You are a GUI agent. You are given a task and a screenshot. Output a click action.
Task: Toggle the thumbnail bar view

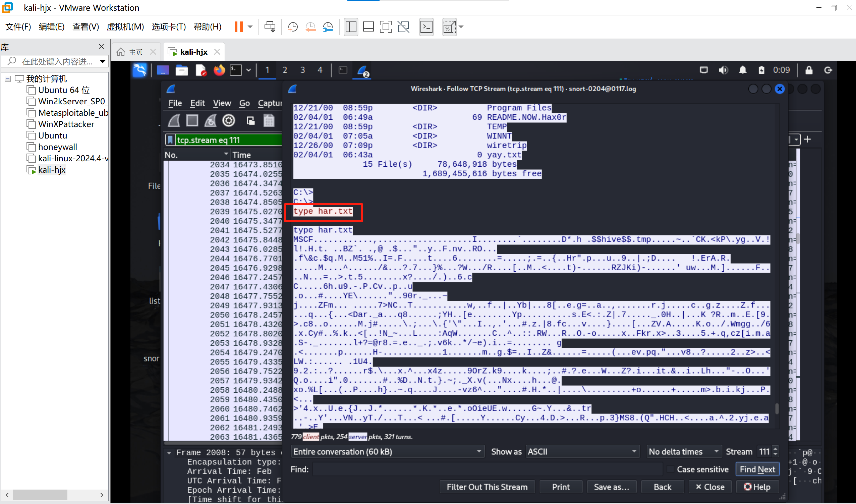(368, 27)
